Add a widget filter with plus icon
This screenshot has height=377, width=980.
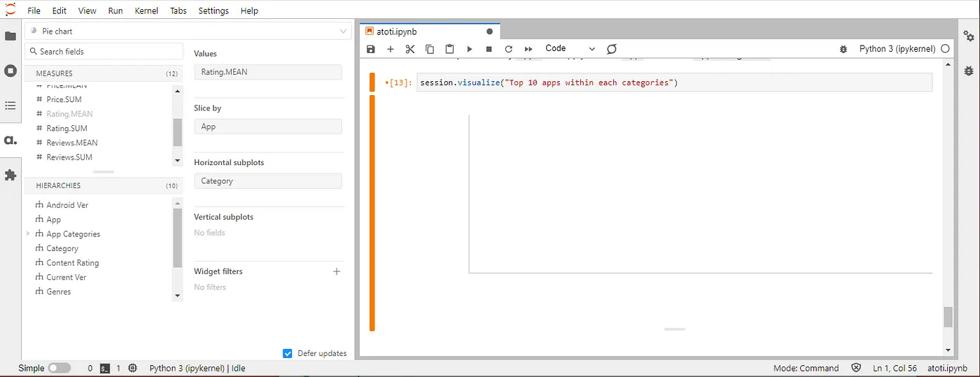337,271
